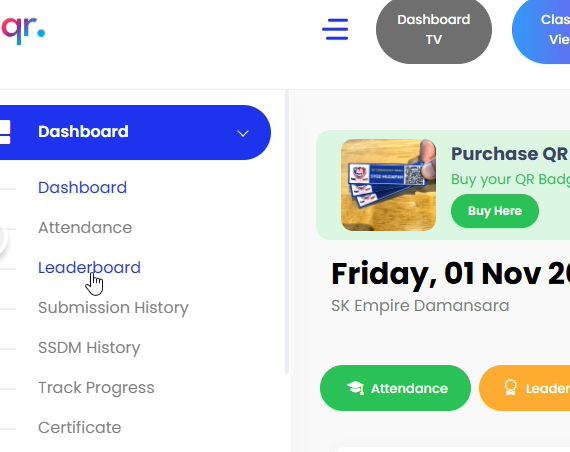The image size is (570, 452).
Task: Click the Buy Here button
Action: [x=495, y=211]
